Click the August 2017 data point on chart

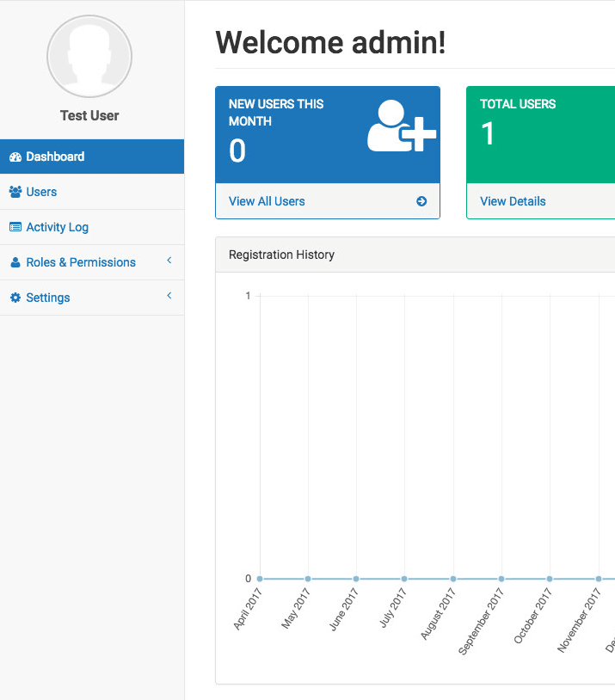[x=453, y=579]
